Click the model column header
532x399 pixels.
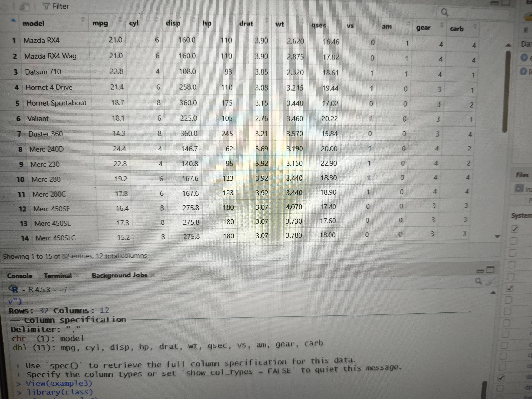coord(34,23)
